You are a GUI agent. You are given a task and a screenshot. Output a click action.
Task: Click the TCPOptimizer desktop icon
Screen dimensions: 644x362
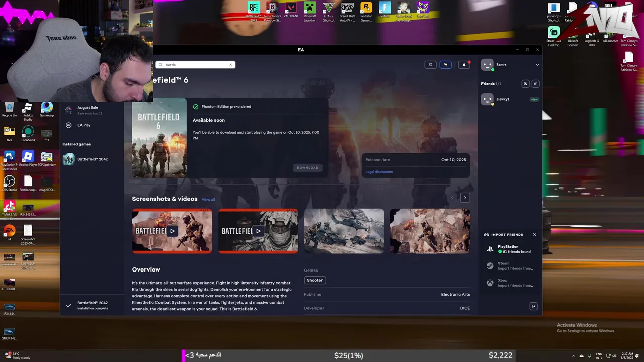pos(47,159)
